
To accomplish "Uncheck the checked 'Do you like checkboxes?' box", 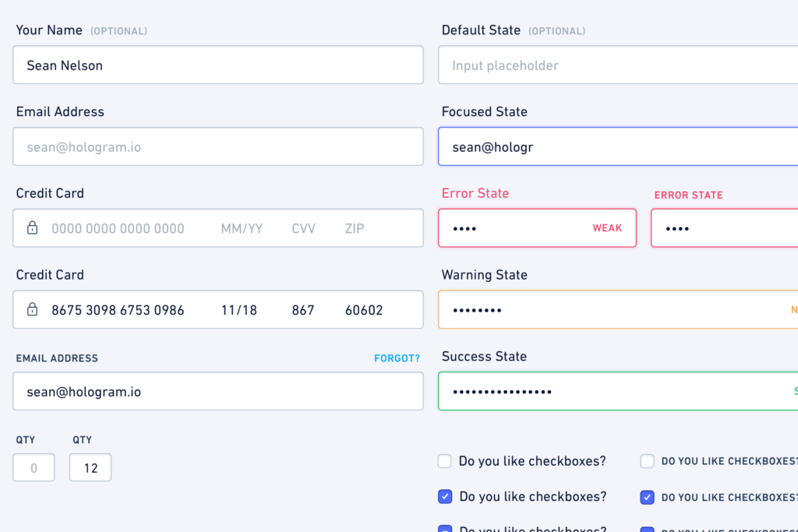I will (x=445, y=496).
